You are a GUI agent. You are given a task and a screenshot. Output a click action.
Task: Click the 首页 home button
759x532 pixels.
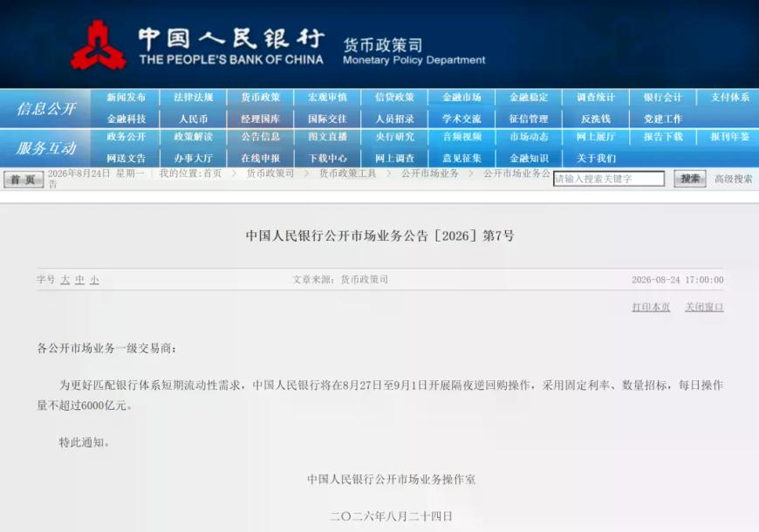click(x=24, y=180)
